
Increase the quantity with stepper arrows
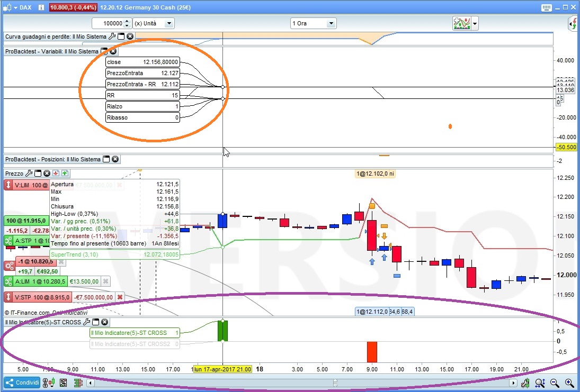coord(127,21)
